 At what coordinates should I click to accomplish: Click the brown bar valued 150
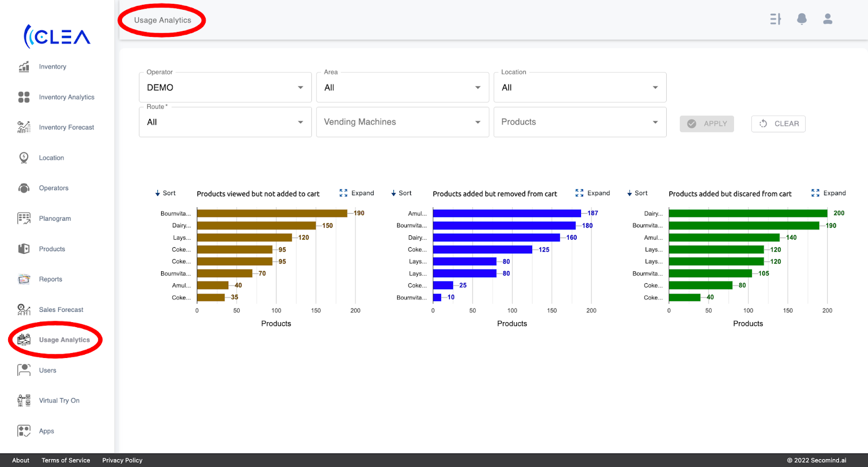coord(257,226)
